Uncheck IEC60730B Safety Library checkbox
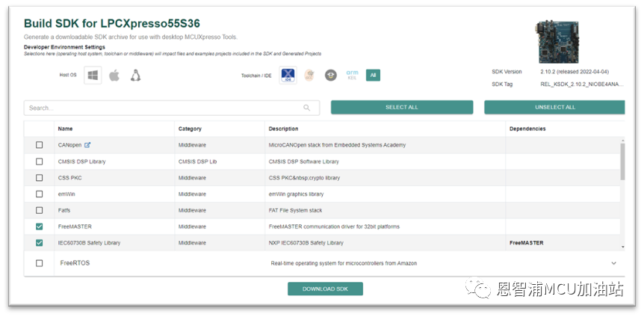 [39, 242]
